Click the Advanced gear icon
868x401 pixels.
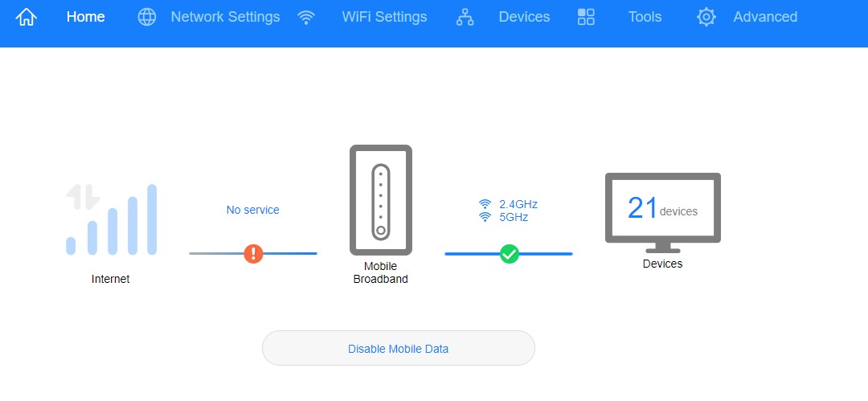pos(706,17)
